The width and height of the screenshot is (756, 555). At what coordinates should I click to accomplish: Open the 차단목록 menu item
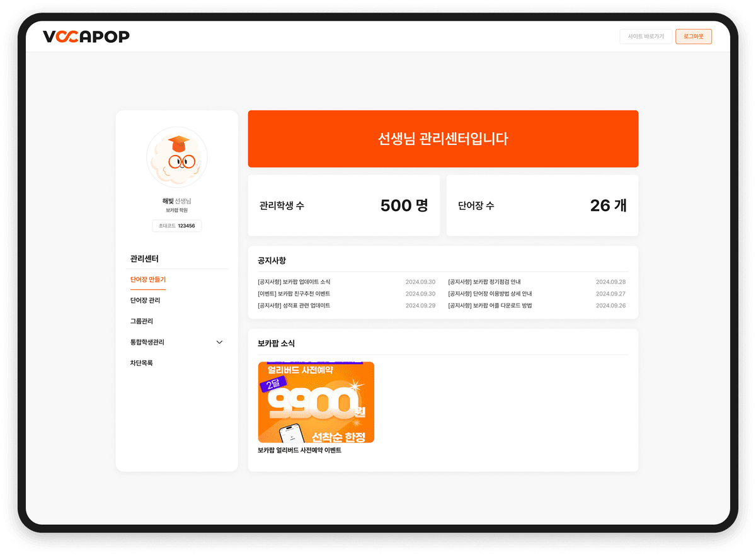click(142, 363)
